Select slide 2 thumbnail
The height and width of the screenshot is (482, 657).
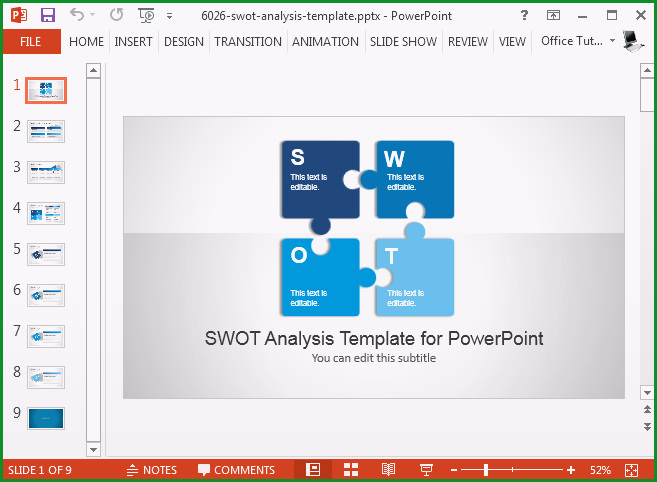point(46,131)
